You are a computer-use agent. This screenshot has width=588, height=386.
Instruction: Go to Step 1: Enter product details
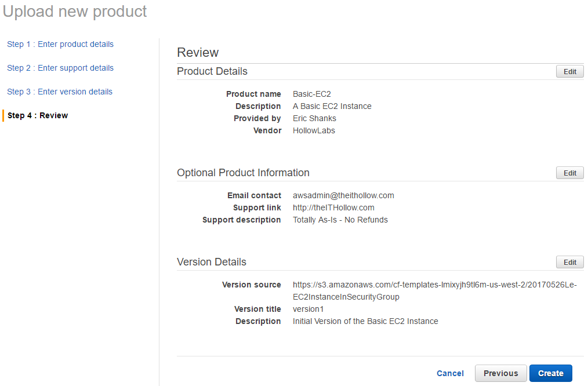[x=60, y=44]
